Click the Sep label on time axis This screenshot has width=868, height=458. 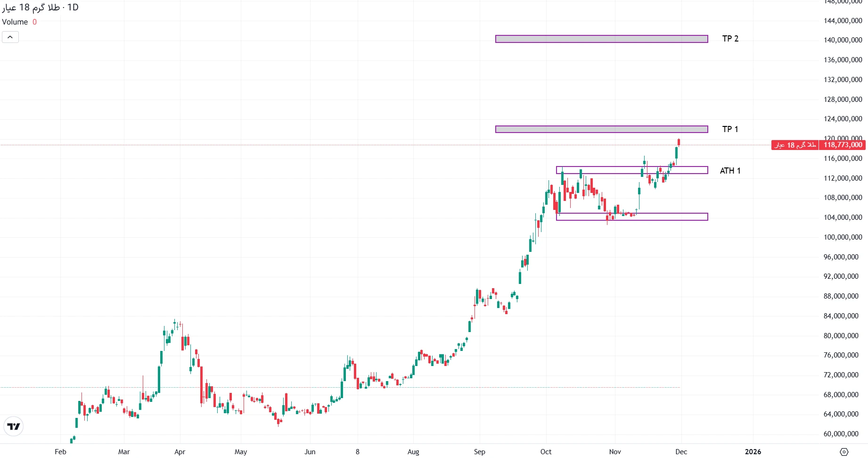point(479,452)
